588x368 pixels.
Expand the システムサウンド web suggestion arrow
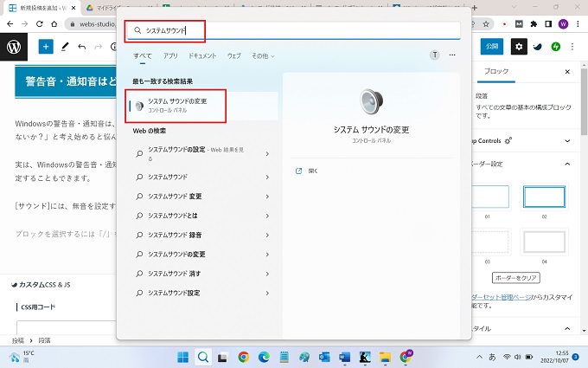point(267,177)
